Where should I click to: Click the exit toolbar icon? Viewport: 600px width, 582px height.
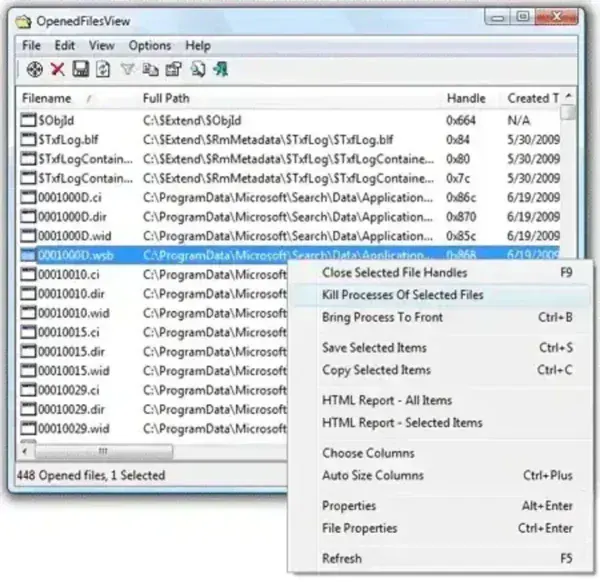click(x=221, y=69)
